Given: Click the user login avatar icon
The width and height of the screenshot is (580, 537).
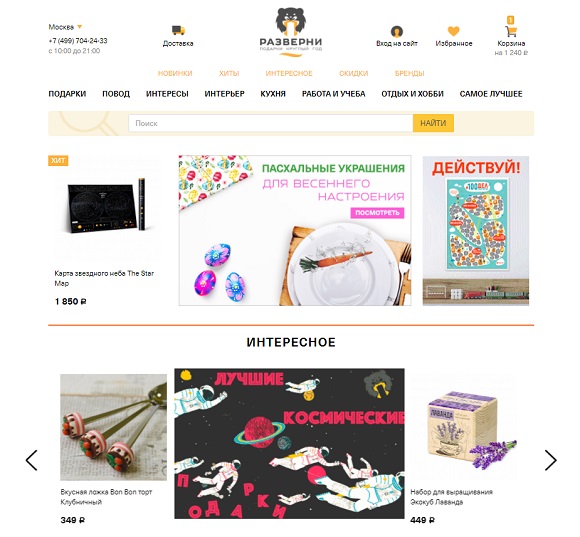Looking at the screenshot, I should (397, 31).
